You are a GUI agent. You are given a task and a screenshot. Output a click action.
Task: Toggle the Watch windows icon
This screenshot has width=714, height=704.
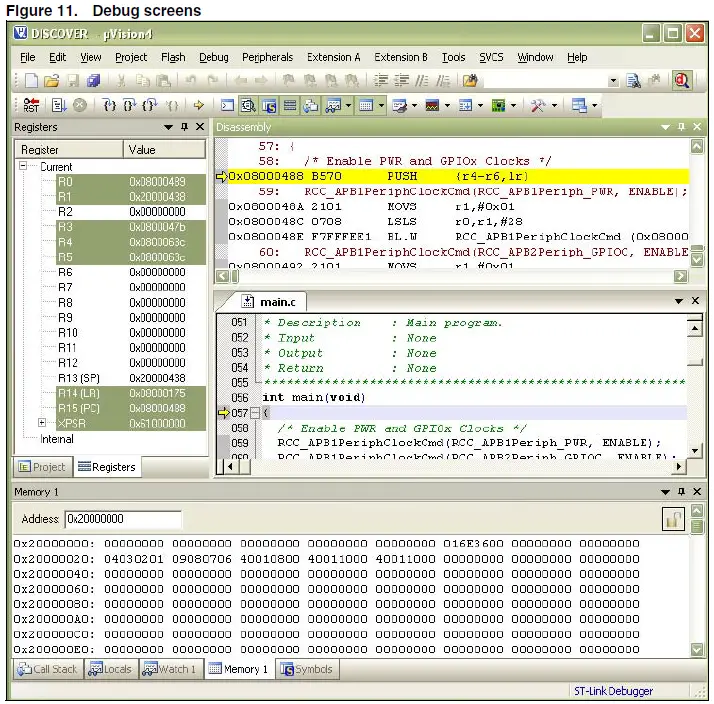click(x=333, y=105)
